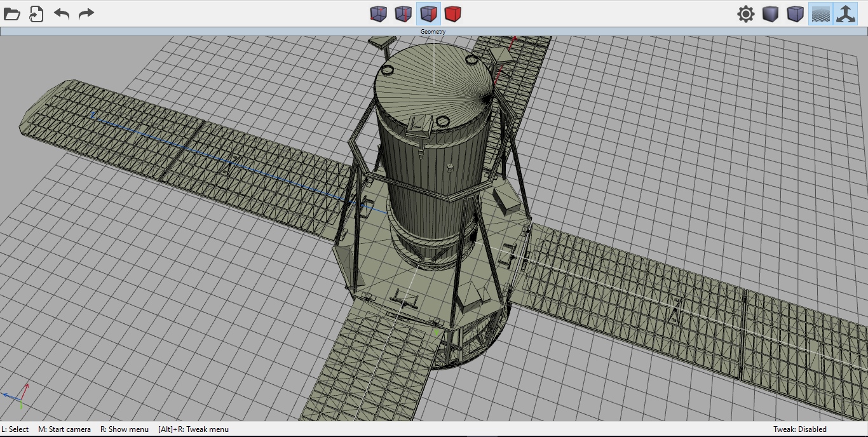Toggle the ground plane grid display
The height and width of the screenshot is (437, 868).
click(821, 13)
